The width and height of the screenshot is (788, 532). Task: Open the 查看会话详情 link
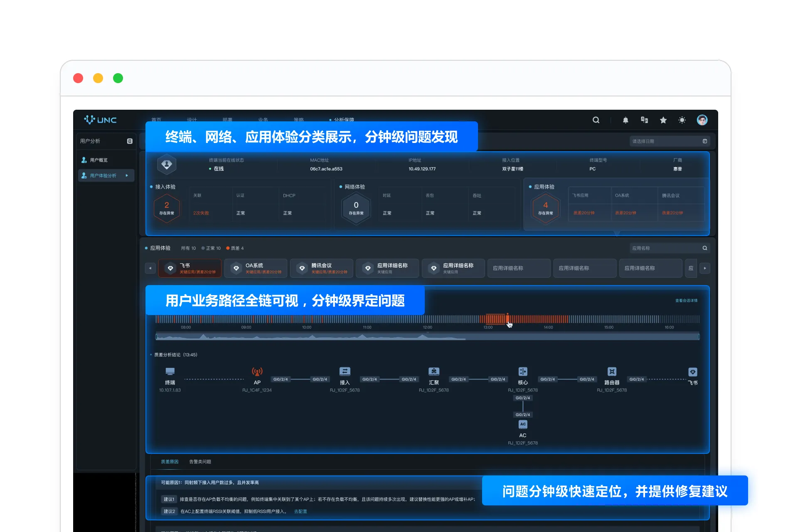tap(686, 300)
